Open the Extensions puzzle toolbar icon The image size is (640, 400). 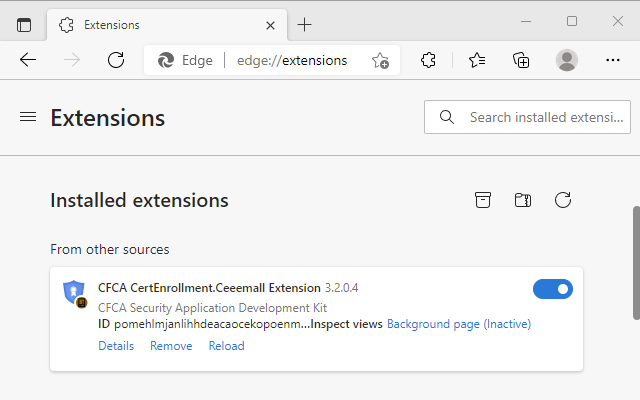pyautogui.click(x=429, y=60)
